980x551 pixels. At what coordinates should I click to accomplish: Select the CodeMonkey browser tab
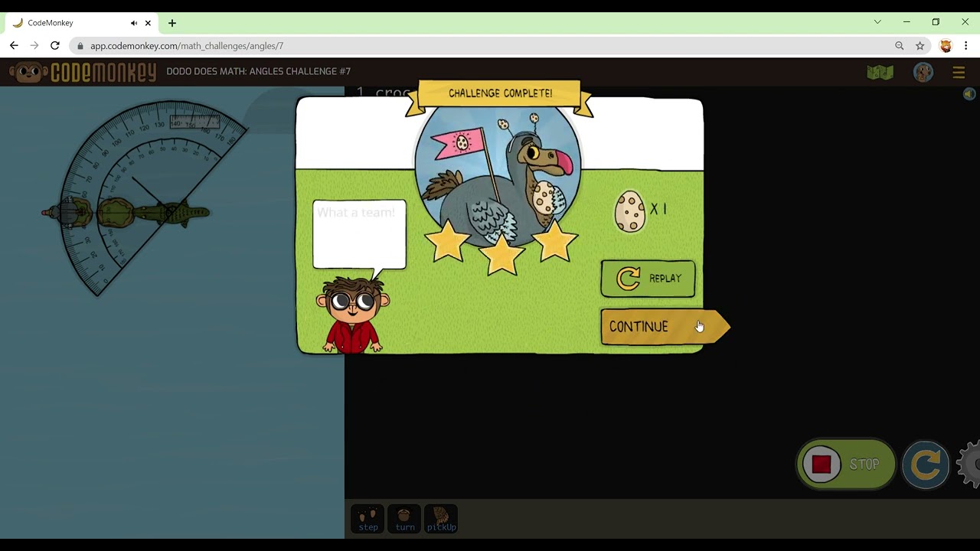(83, 23)
